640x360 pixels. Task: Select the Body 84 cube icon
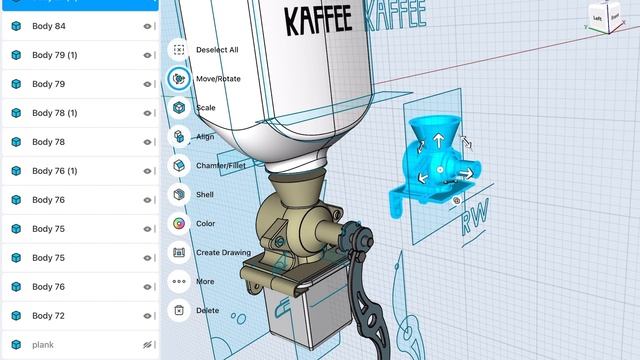click(x=16, y=26)
